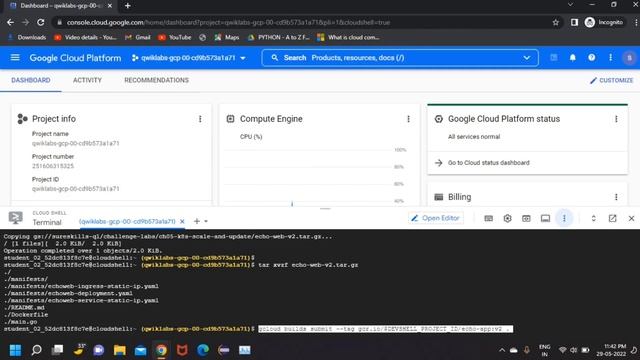Open Cloud Shell terminal settings gear
This screenshot has width=640, height=360.
tap(507, 218)
